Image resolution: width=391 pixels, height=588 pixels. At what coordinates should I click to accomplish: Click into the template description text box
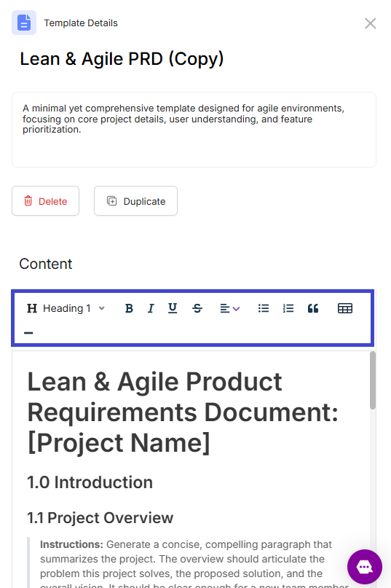pyautogui.click(x=194, y=130)
